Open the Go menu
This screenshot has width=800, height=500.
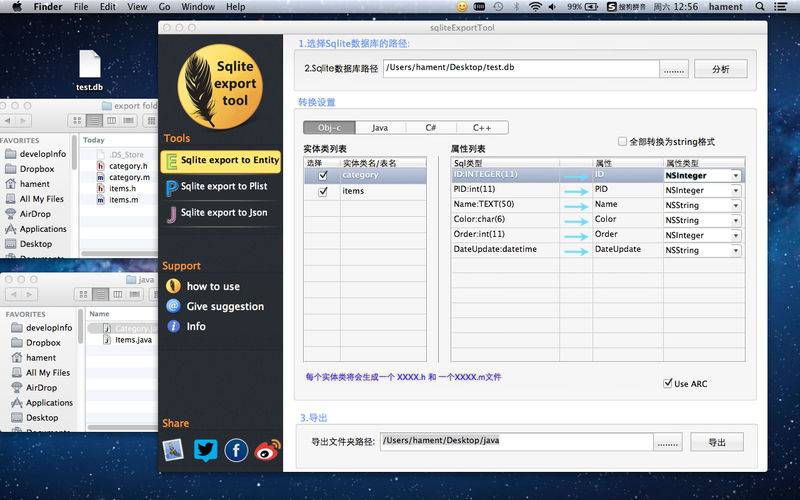click(x=164, y=7)
